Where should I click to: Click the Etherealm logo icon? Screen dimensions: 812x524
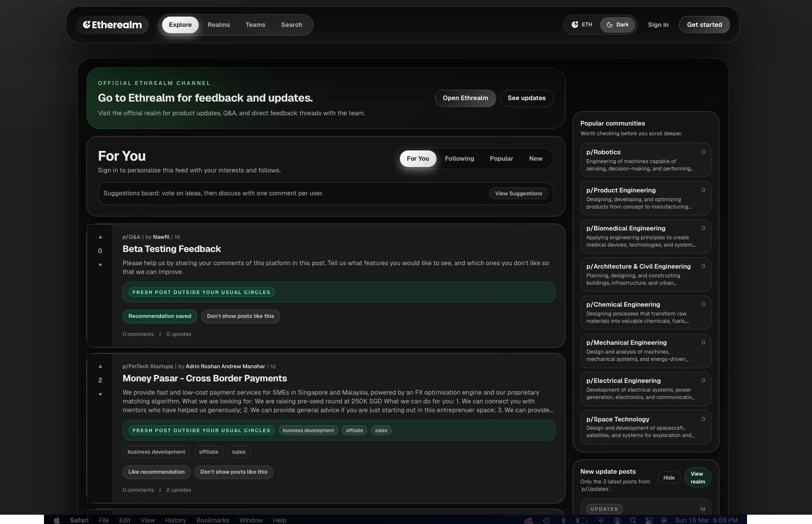[x=87, y=24]
